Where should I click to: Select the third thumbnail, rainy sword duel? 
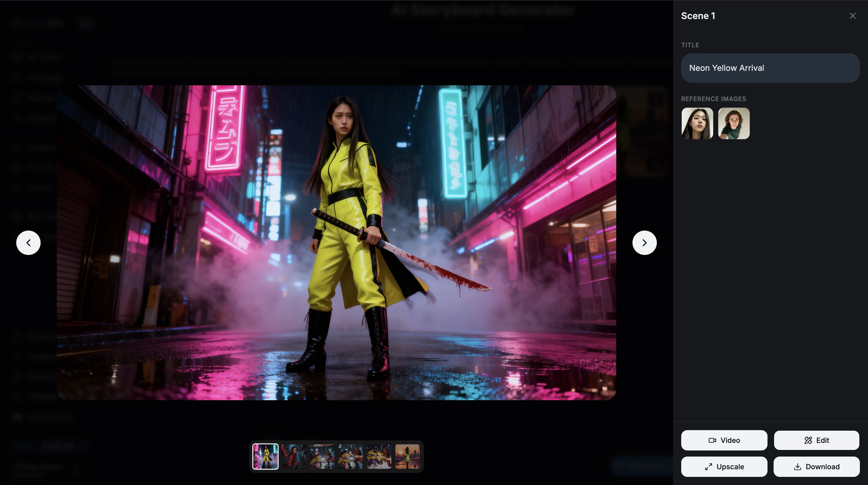[322, 456]
